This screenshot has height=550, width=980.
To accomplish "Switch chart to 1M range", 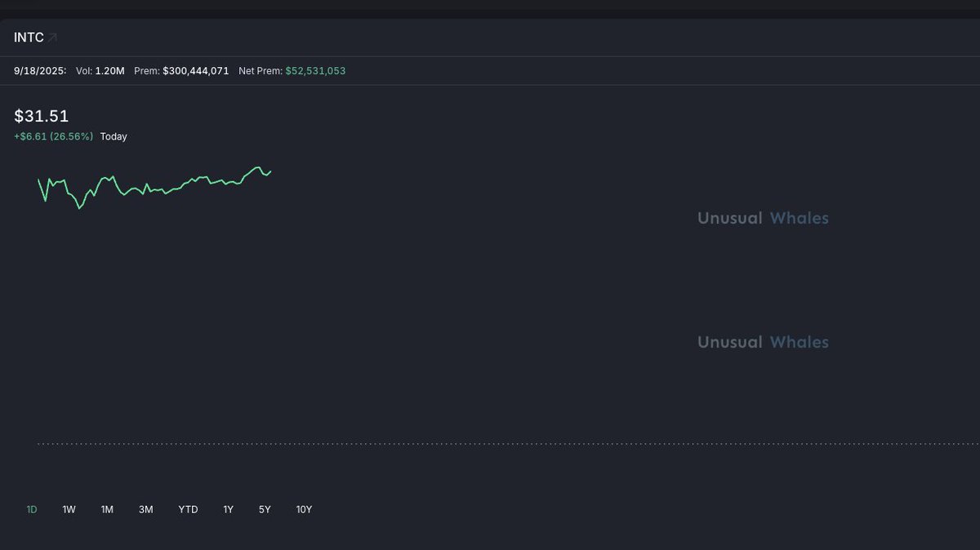I will (x=107, y=509).
